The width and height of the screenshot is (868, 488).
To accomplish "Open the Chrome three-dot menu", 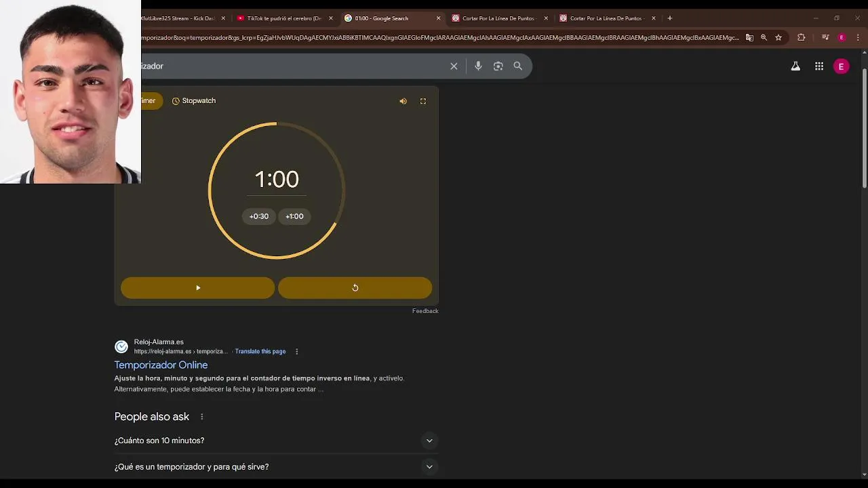I will pos(857,38).
